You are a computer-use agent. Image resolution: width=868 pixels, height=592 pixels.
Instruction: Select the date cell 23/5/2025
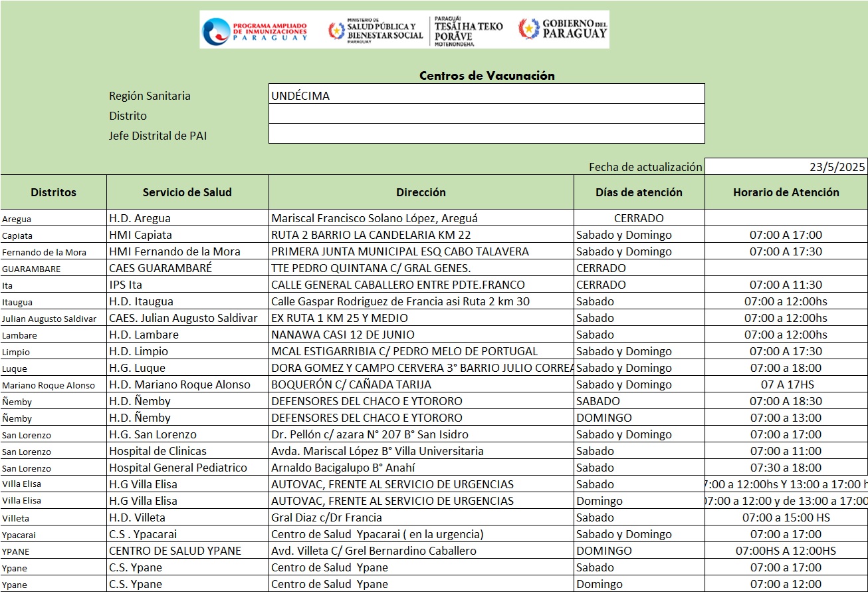point(786,166)
